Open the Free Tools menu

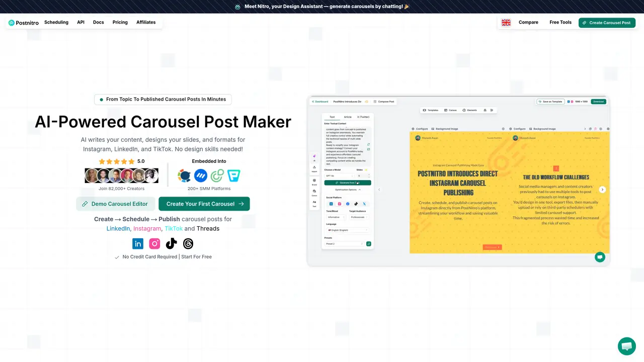point(560,22)
